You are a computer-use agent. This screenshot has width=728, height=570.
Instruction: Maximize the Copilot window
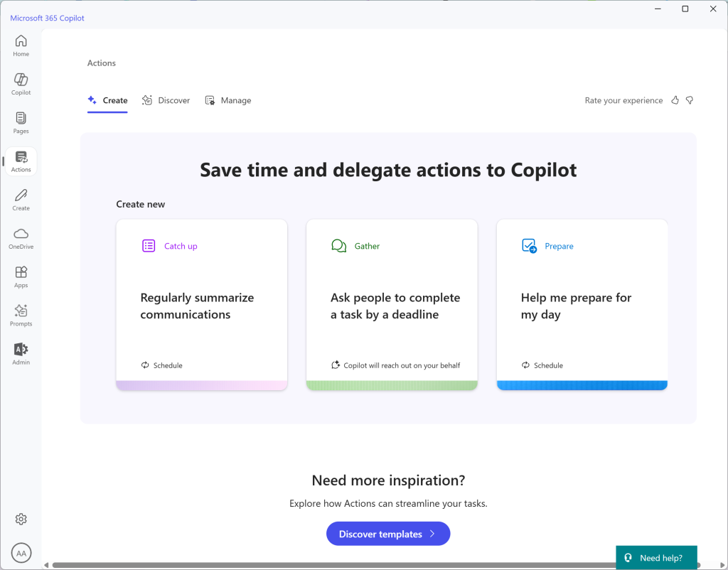click(x=685, y=9)
